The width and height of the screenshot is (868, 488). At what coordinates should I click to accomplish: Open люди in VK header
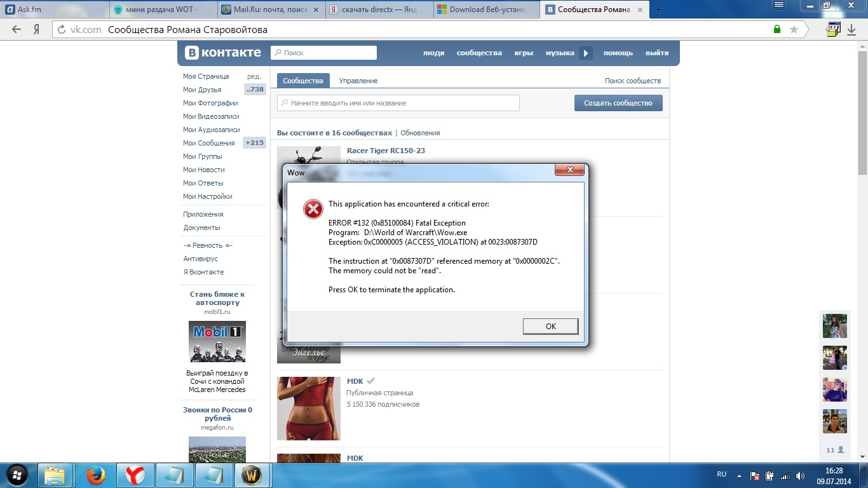click(x=433, y=53)
